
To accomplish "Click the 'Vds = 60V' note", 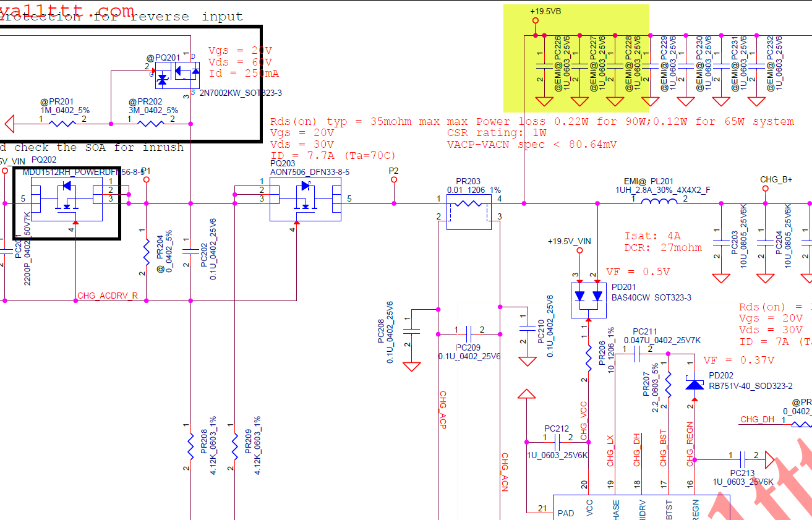I will point(240,62).
